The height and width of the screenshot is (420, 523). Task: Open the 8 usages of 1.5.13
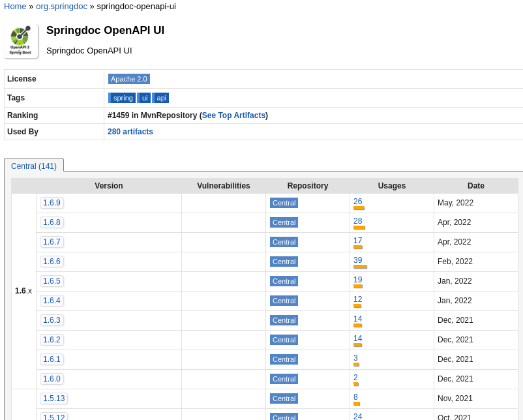(x=355, y=397)
